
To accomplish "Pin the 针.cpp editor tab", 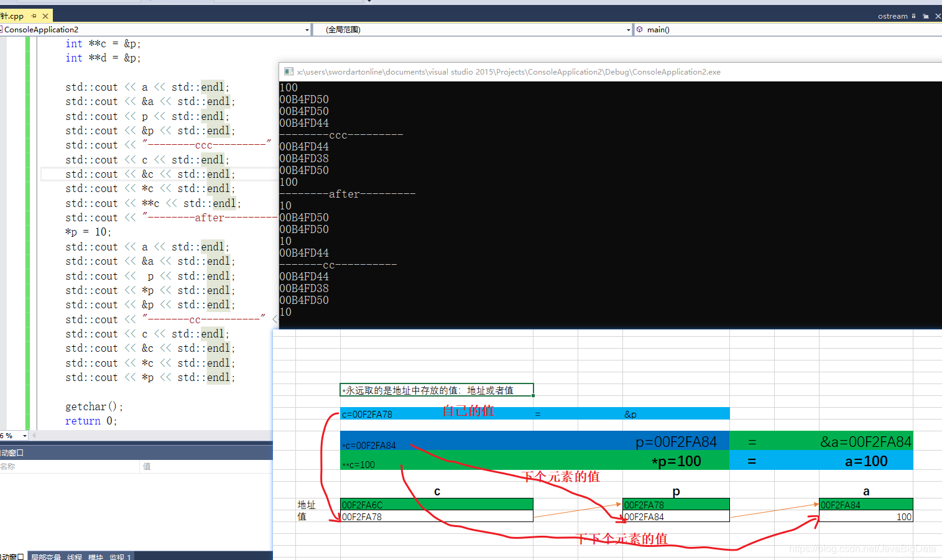I will 34,16.
